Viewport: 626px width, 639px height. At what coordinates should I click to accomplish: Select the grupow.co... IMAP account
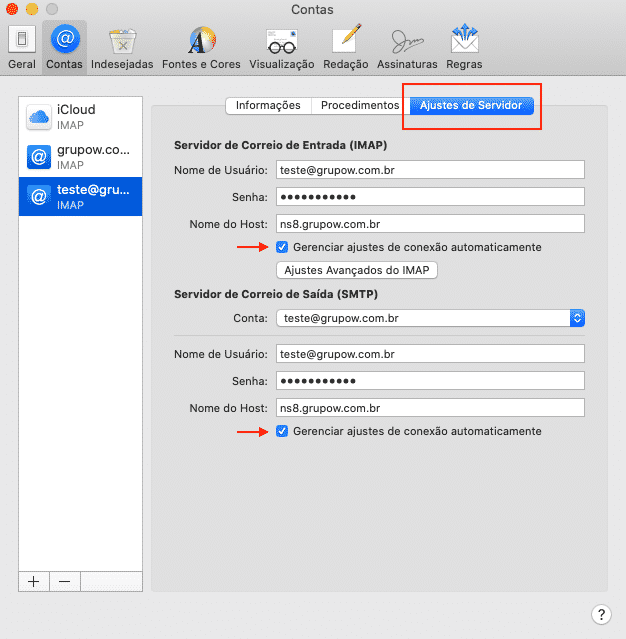pos(80,157)
